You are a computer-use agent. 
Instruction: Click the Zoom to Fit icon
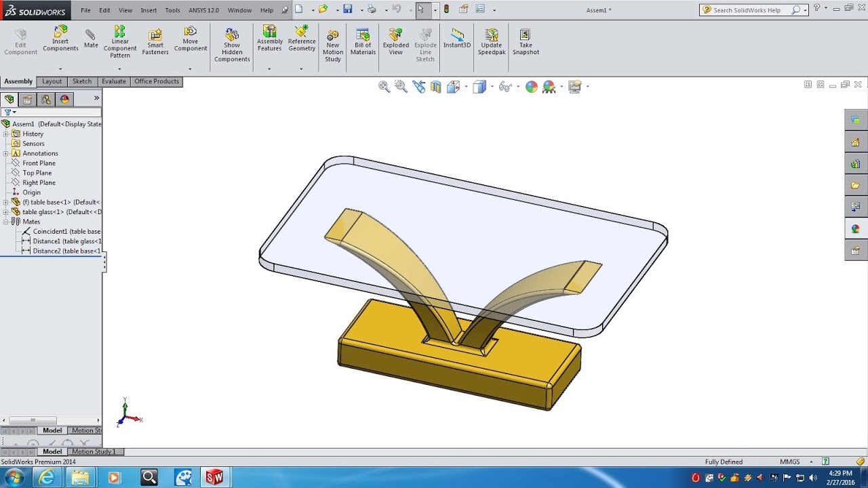tap(384, 86)
